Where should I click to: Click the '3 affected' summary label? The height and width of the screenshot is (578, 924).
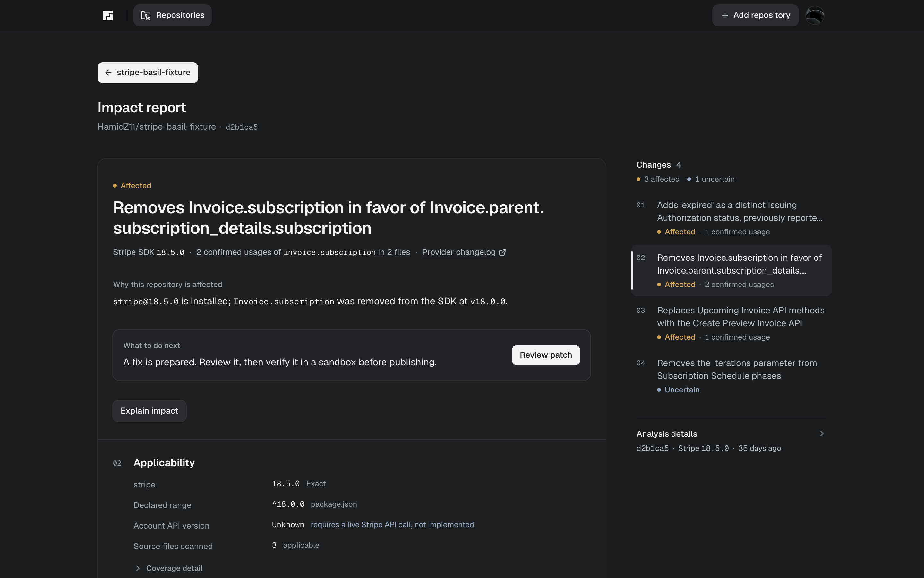coord(662,179)
